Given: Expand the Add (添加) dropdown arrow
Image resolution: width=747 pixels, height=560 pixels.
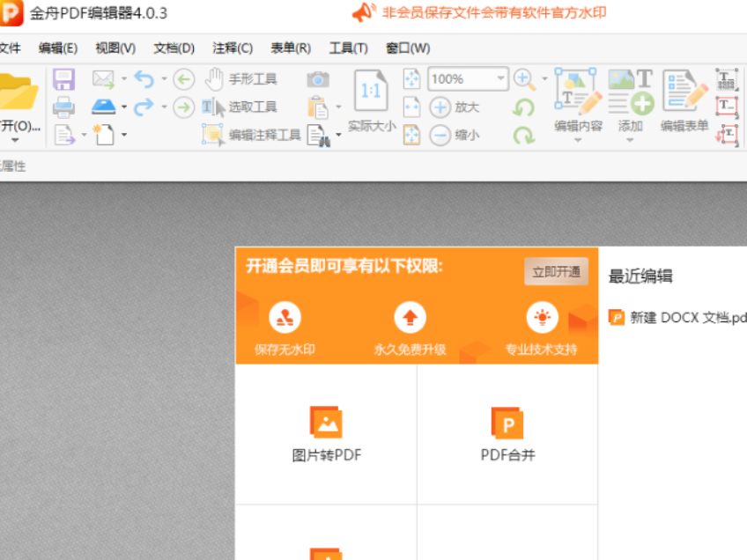Looking at the screenshot, I should click(x=631, y=141).
